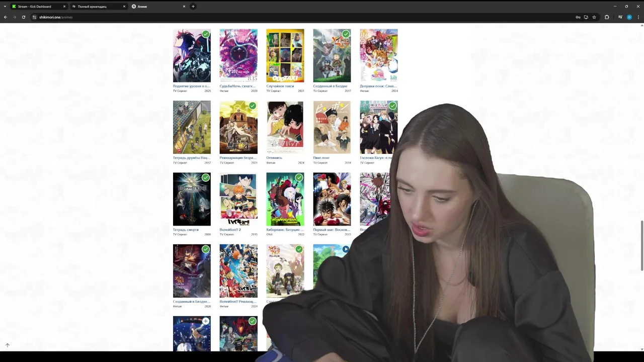Click the watching play badge on green poster

click(346, 249)
